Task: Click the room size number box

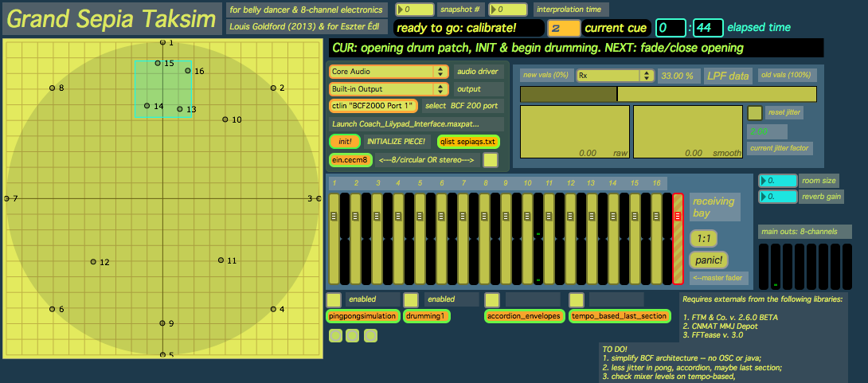Action: pyautogui.click(x=778, y=181)
